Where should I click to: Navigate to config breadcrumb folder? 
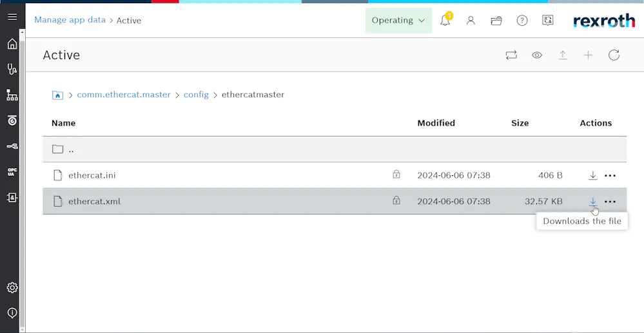coord(196,95)
